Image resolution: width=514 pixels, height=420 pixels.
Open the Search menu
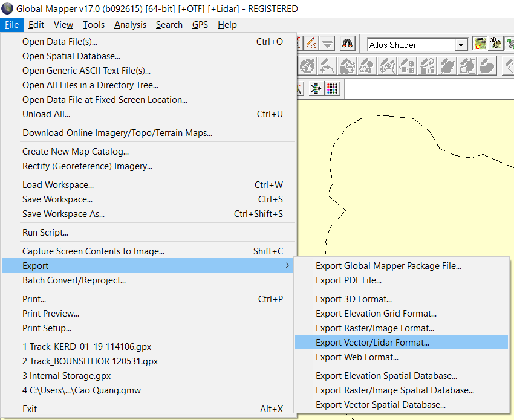(169, 25)
